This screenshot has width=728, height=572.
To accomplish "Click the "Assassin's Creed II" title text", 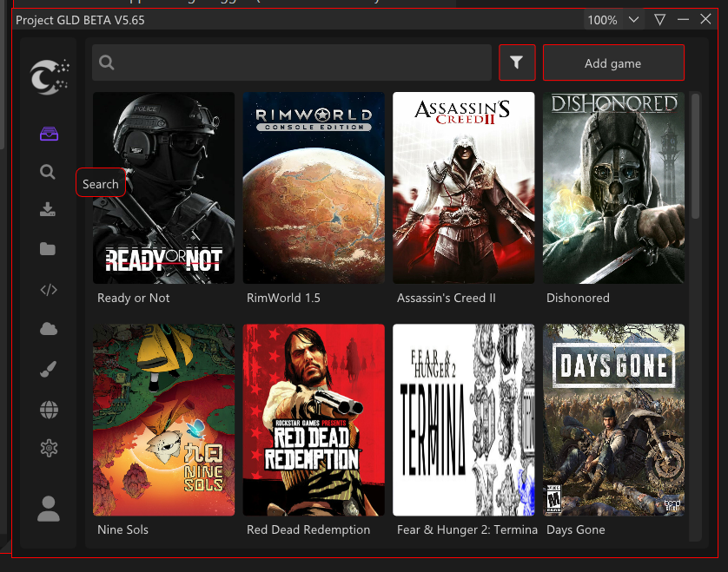I will (x=447, y=298).
